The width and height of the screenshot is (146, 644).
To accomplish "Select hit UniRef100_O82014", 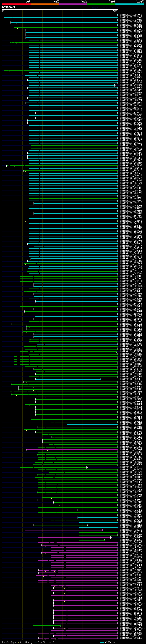I will tap(131, 67).
